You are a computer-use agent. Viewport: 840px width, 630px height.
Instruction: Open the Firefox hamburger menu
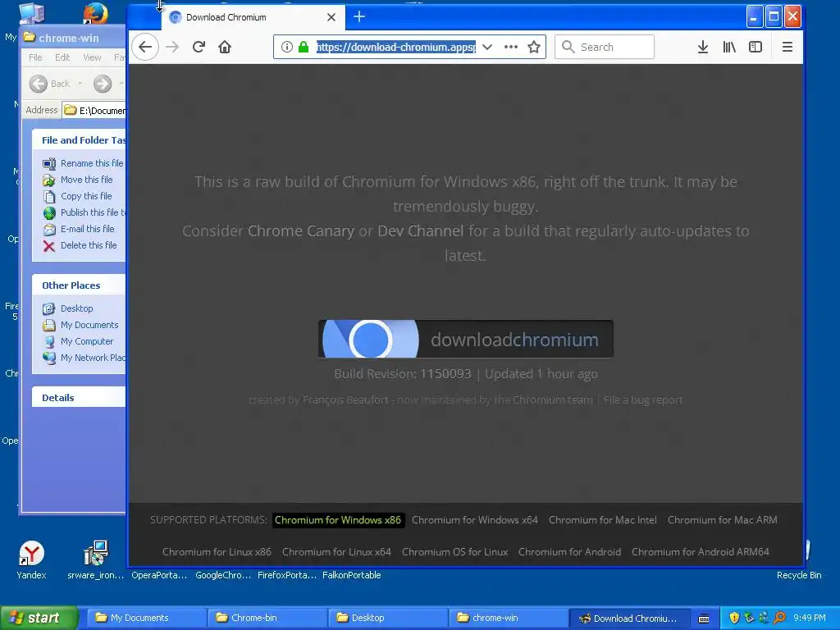(787, 47)
